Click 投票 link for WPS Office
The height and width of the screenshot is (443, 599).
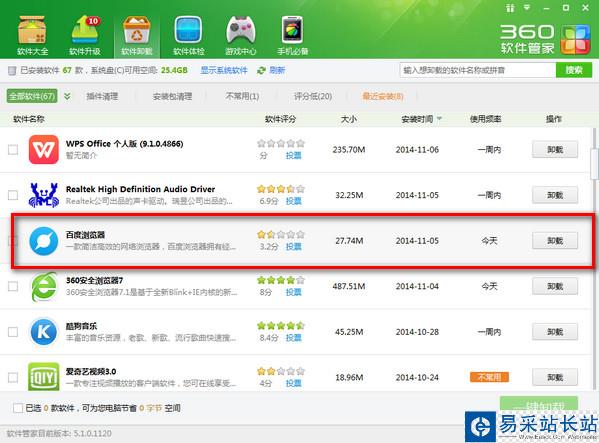tap(293, 155)
